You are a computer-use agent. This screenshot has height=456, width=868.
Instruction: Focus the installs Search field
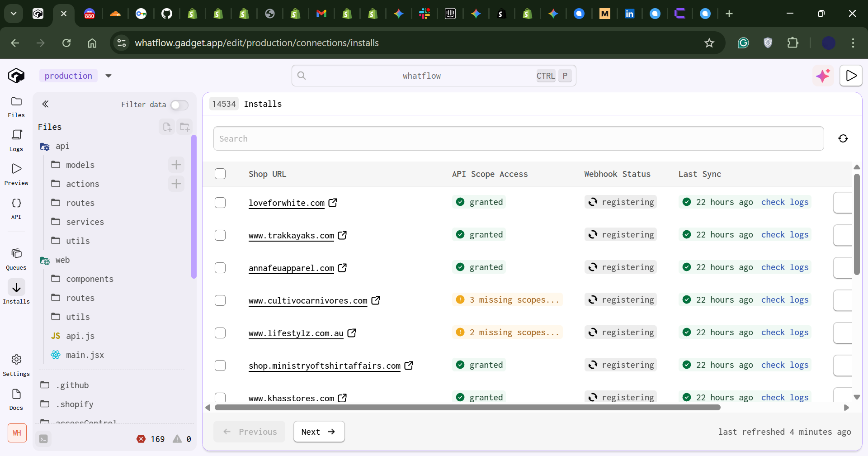[x=519, y=138]
